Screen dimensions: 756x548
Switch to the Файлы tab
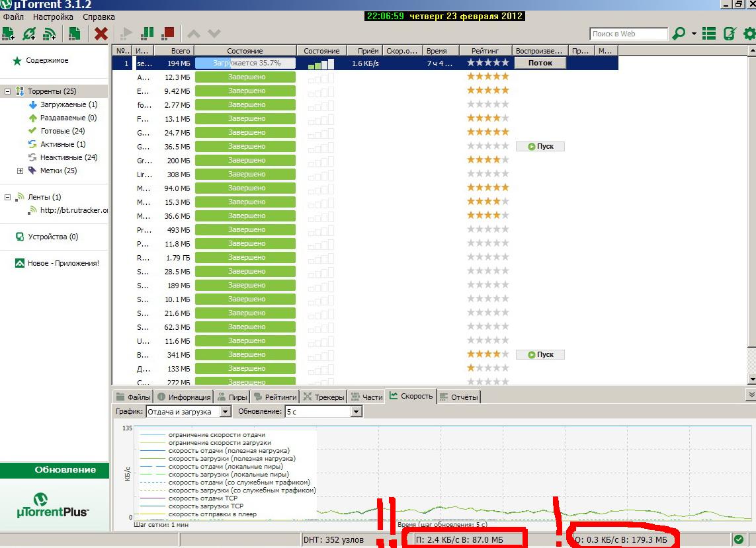tap(134, 397)
